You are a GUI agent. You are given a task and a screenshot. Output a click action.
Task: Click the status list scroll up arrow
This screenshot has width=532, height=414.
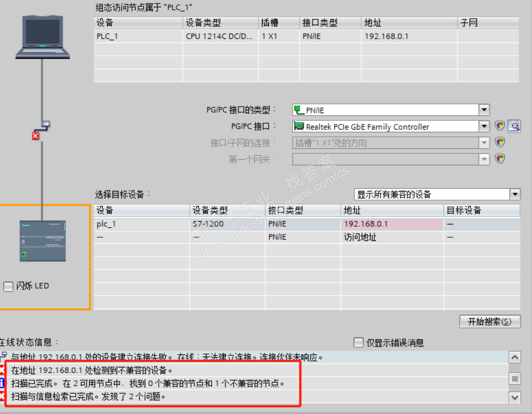515,357
